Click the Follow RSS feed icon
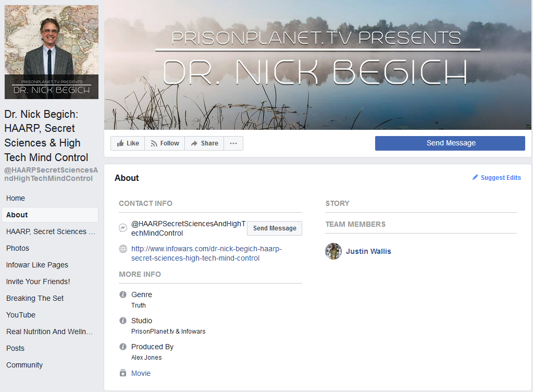Screen dimensions: 533x392 click(154, 143)
